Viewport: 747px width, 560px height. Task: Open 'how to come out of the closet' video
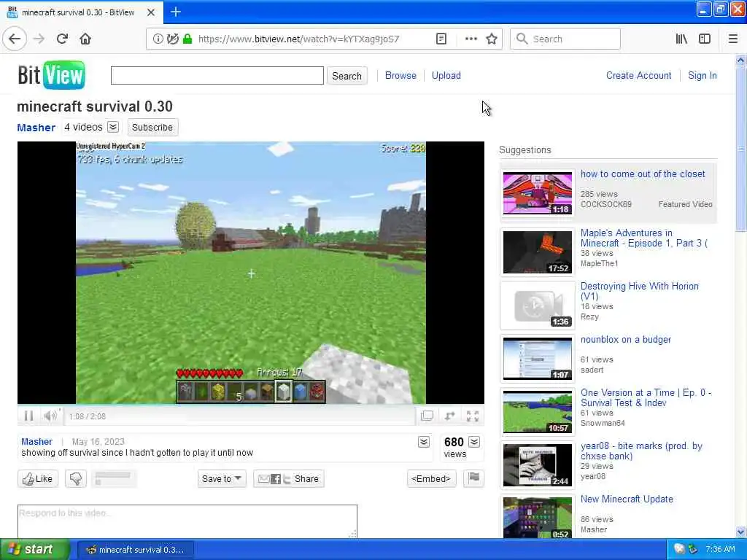click(x=643, y=174)
